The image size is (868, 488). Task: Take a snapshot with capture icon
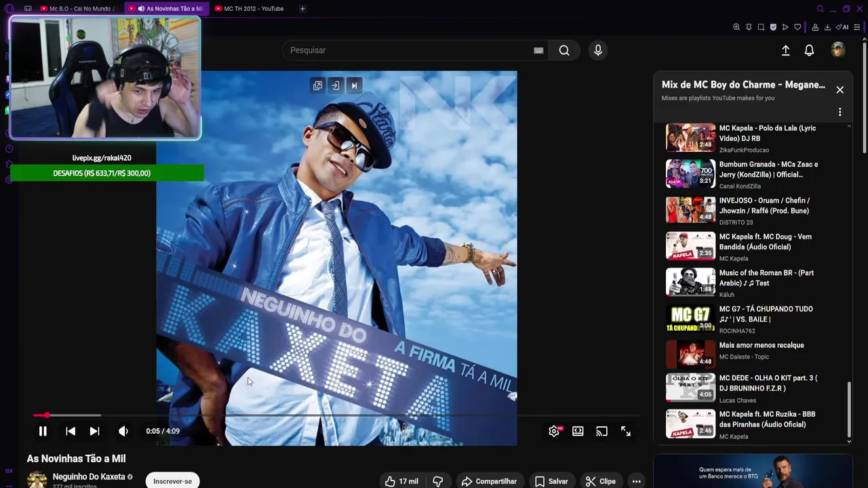[x=761, y=27]
